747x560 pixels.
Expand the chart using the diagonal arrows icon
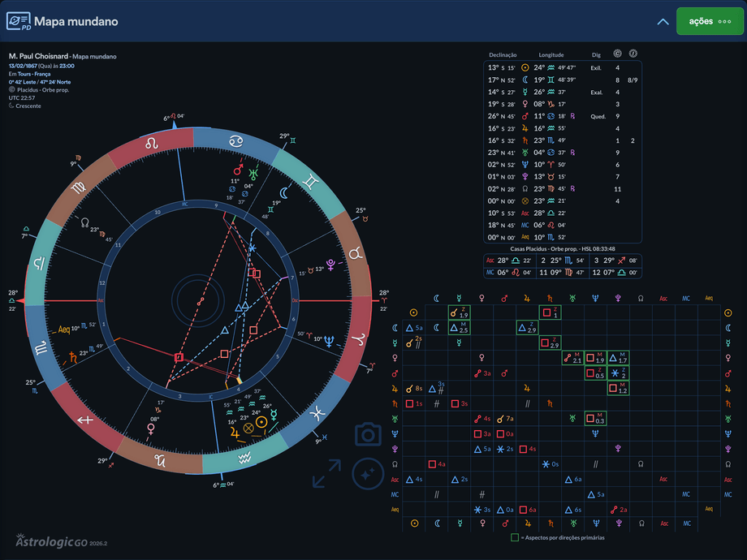tap(326, 473)
